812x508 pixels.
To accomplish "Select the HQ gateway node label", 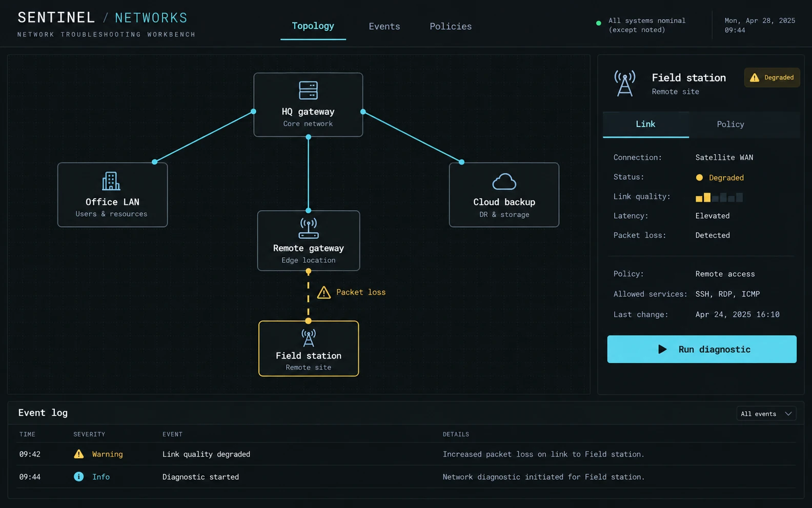I will click(x=308, y=111).
